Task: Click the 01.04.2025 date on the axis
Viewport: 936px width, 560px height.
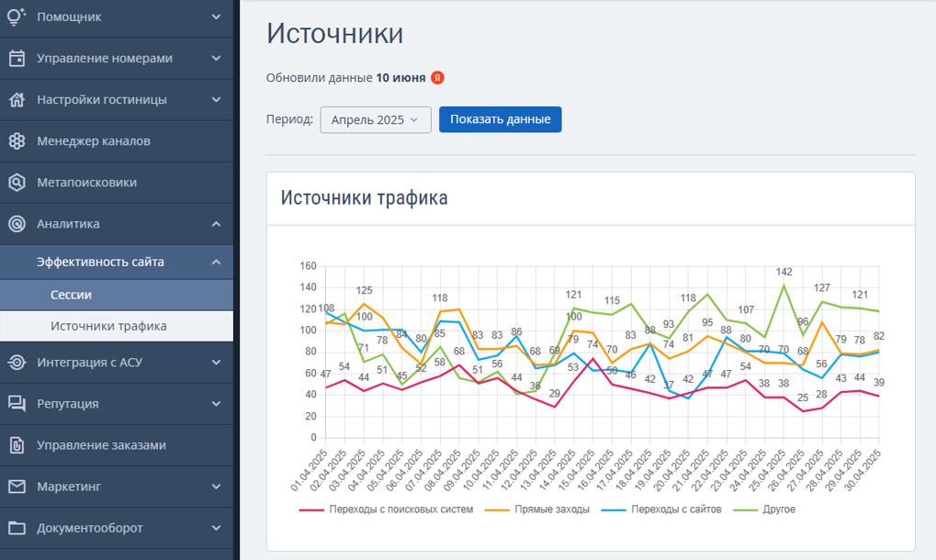Action: pos(310,471)
